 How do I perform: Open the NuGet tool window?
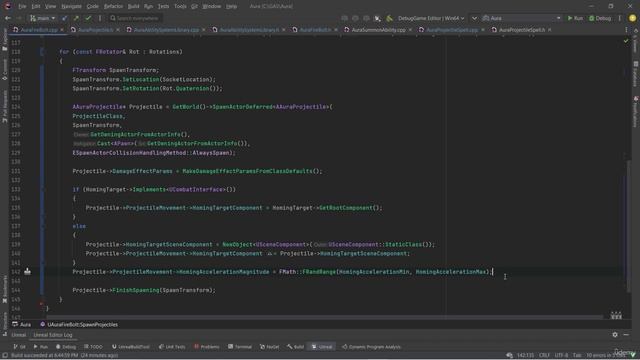[x=269, y=347]
